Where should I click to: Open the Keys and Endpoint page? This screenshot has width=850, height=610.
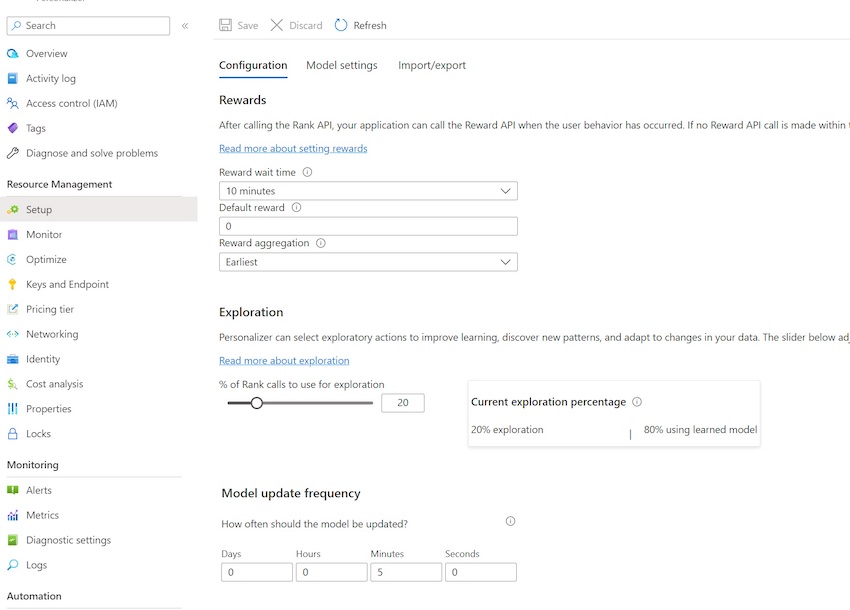(70, 284)
